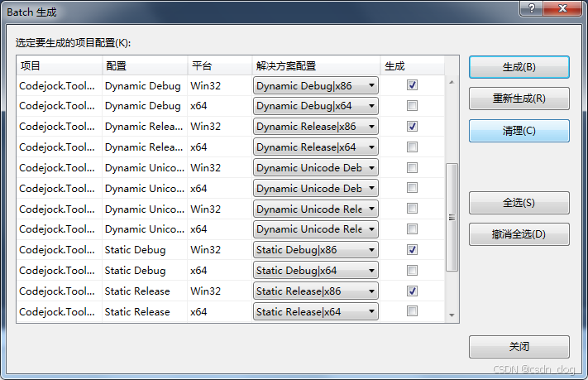Check build box for Dynamic Unicode Rele x64 row
The height and width of the screenshot is (380, 588).
coord(412,229)
